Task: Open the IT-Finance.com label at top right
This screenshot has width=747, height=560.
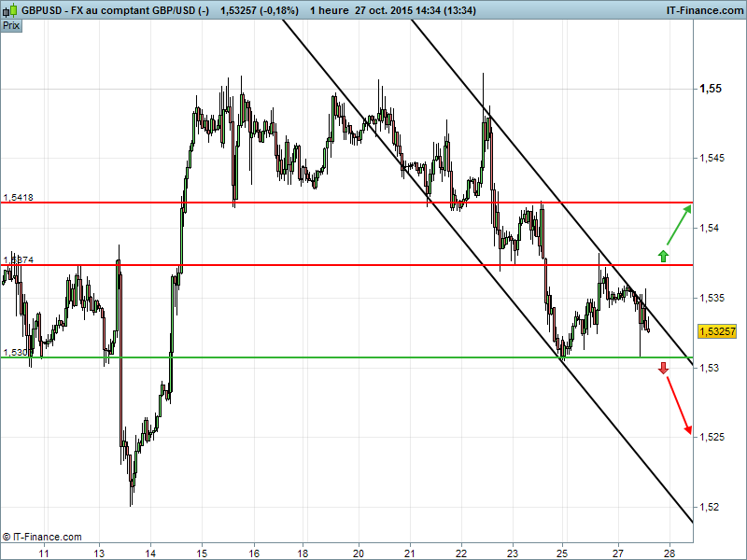Action: pos(705,10)
